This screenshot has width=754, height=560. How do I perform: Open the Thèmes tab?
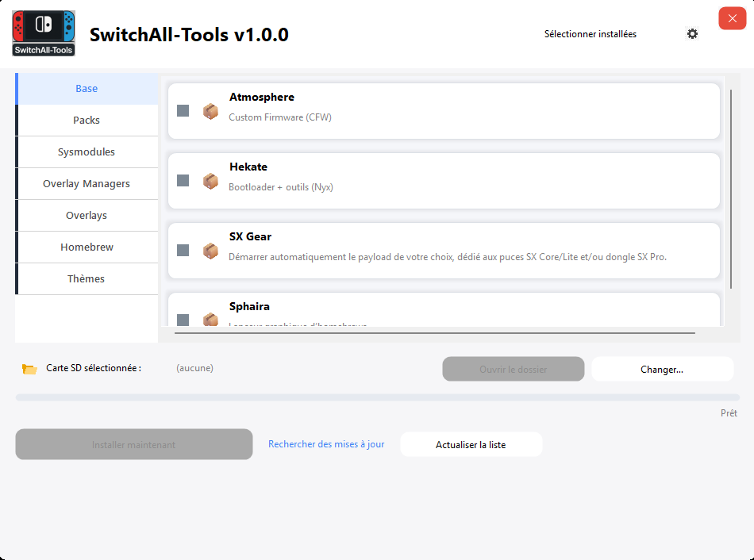[87, 278]
